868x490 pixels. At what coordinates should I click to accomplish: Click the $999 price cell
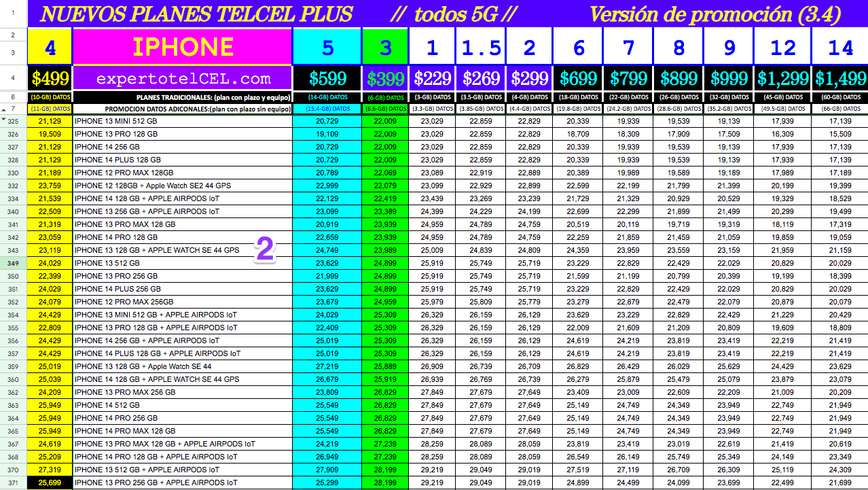coord(729,79)
